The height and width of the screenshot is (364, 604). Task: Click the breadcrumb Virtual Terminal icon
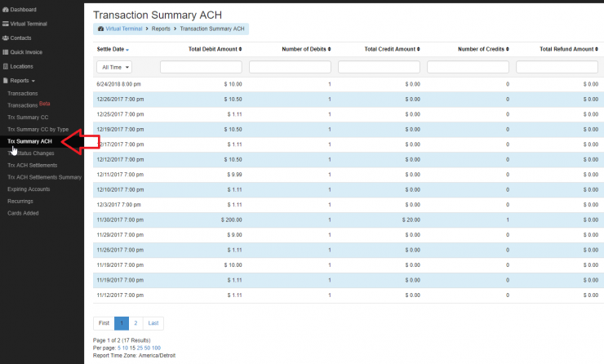point(100,29)
